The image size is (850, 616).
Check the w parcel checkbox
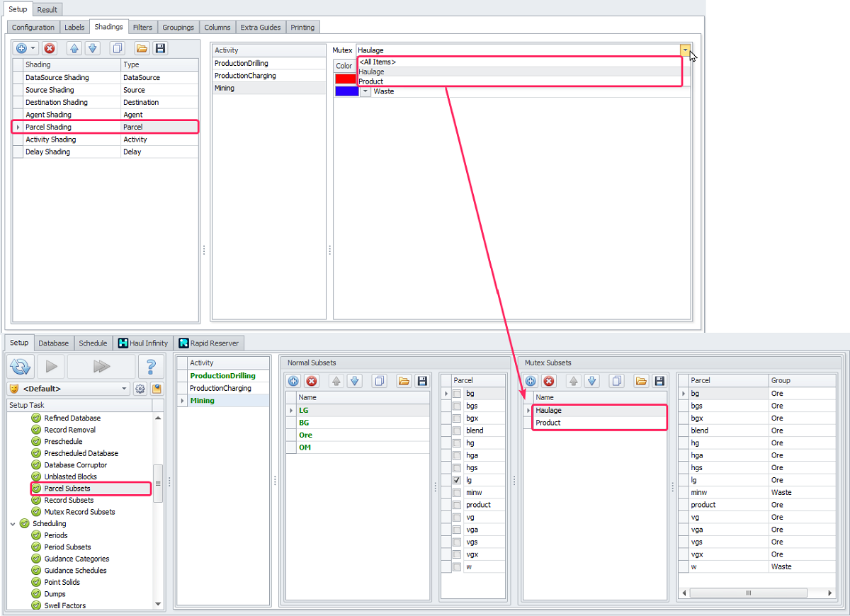point(457,566)
